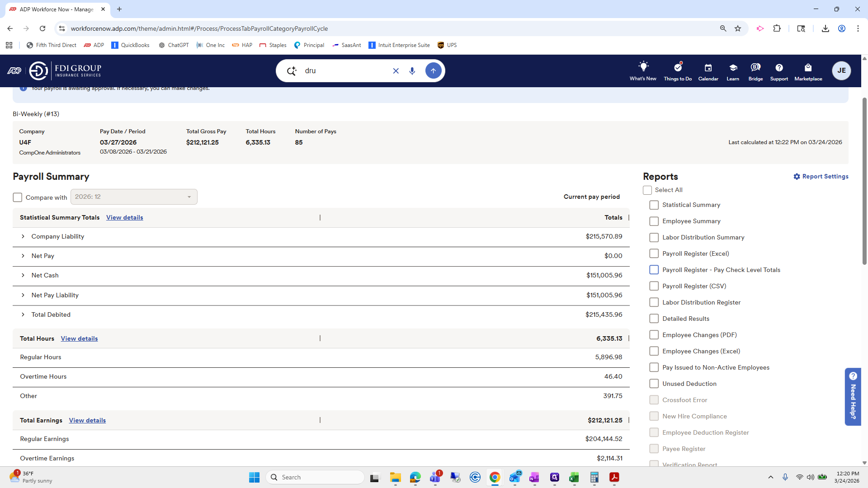Open the ADP Calendar
The width and height of the screenshot is (868, 488).
point(708,70)
